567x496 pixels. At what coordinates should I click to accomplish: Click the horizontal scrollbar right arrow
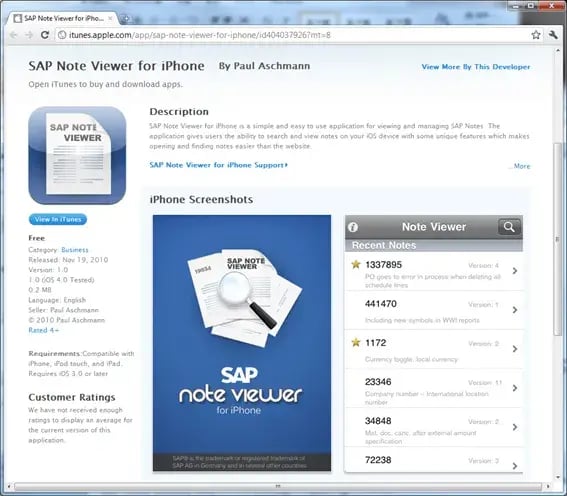pos(548,487)
